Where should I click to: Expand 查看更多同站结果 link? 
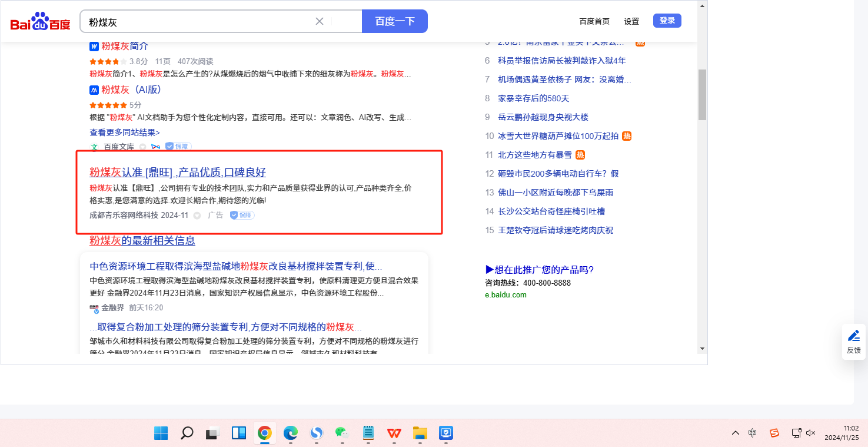124,133
